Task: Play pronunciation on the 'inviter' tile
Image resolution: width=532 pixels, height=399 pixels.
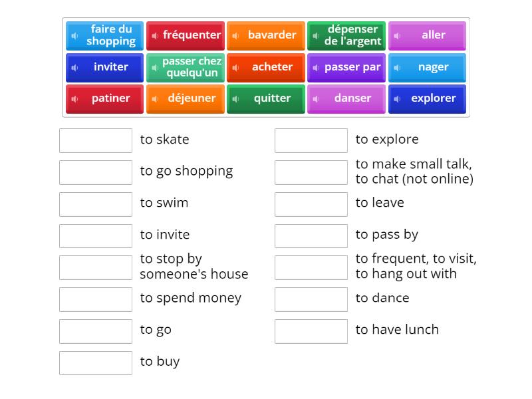Action: tap(74, 68)
